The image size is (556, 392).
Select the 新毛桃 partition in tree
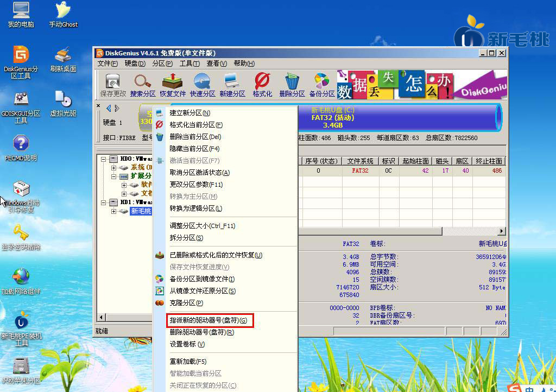pos(141,211)
